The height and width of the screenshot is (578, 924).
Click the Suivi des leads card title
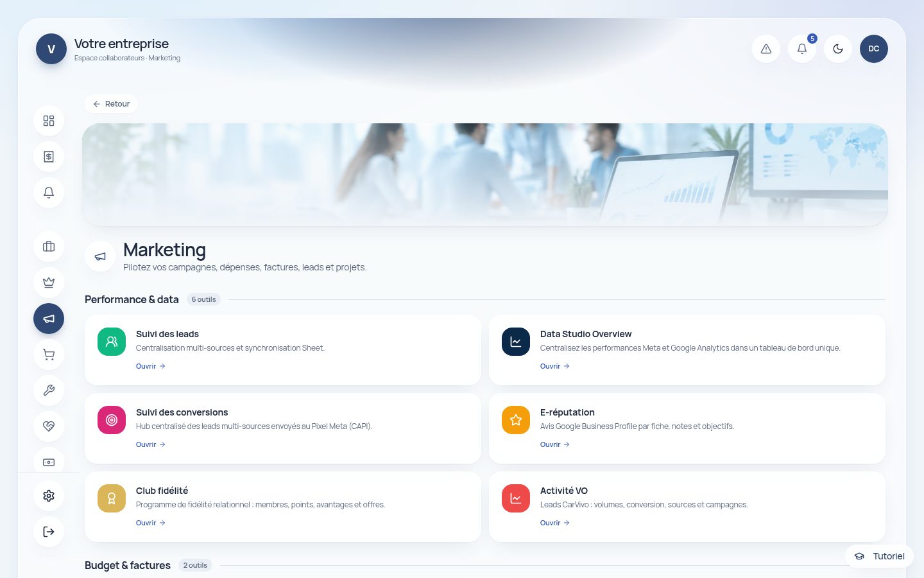click(x=167, y=334)
